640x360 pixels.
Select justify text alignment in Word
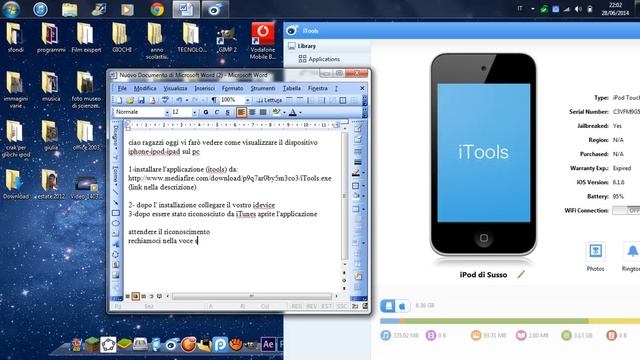[x=263, y=112]
